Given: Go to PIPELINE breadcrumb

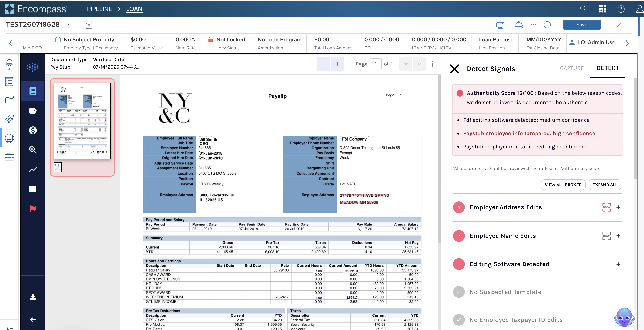Looking at the screenshot, I should coord(99,9).
